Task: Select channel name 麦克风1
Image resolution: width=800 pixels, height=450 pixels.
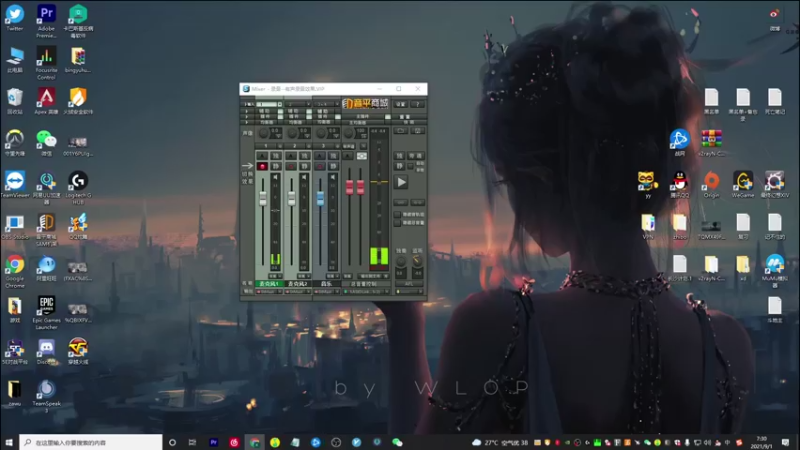Action: point(269,284)
